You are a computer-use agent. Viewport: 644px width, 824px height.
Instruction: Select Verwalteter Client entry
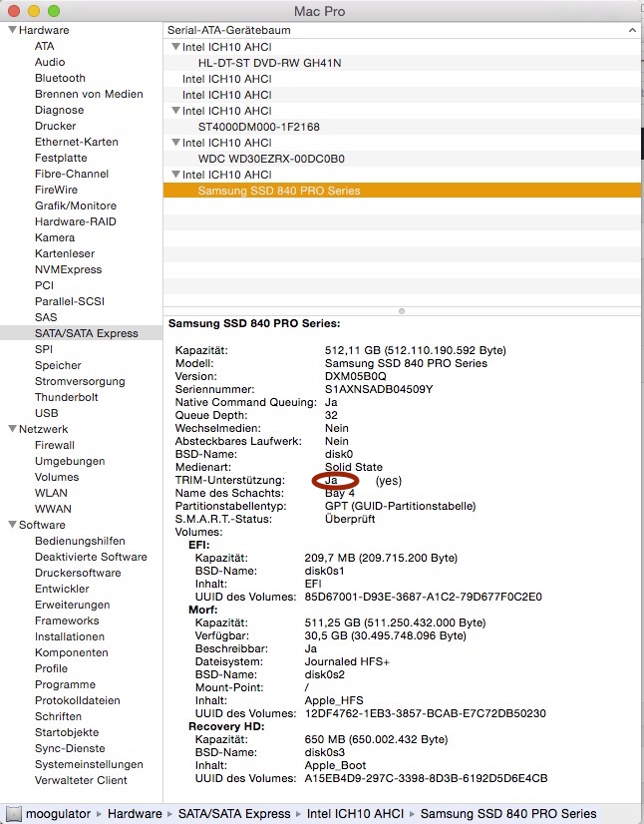point(81,780)
